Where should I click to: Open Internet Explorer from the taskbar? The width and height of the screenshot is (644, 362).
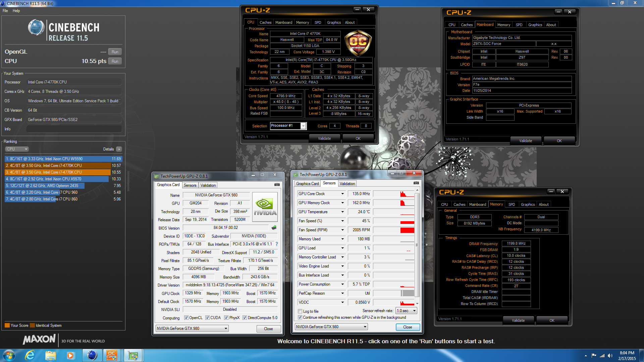30,355
